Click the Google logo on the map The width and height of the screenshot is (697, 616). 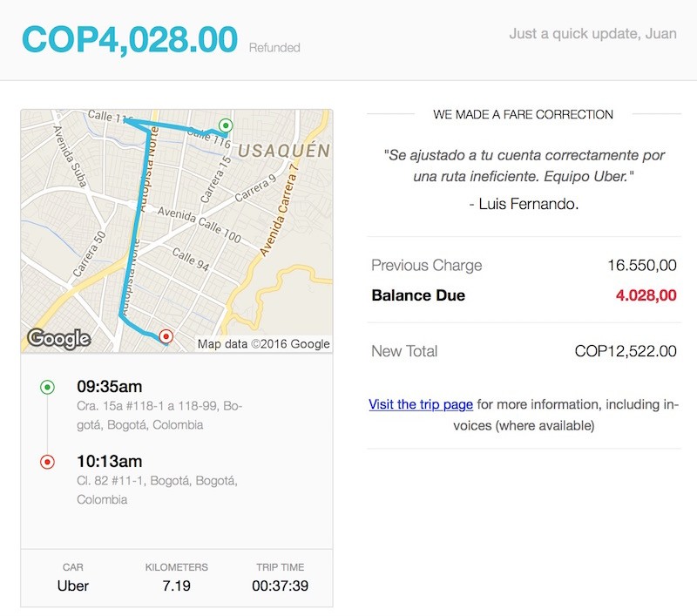tap(58, 338)
